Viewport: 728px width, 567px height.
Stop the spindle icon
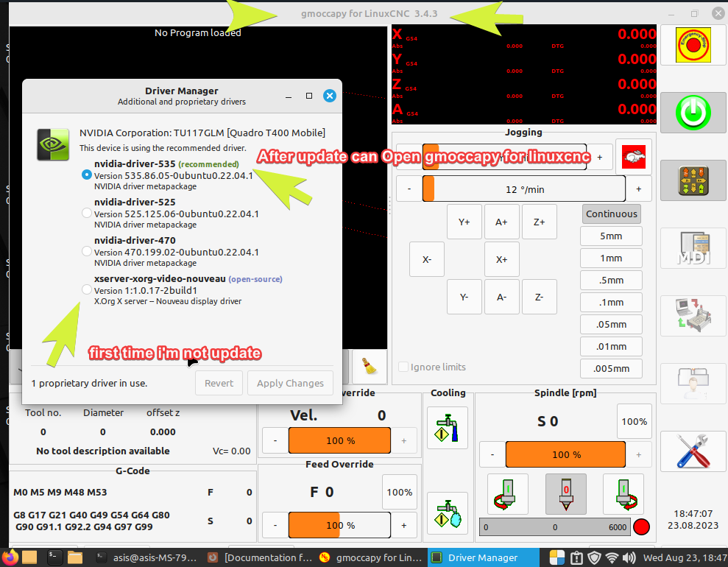[x=565, y=494]
